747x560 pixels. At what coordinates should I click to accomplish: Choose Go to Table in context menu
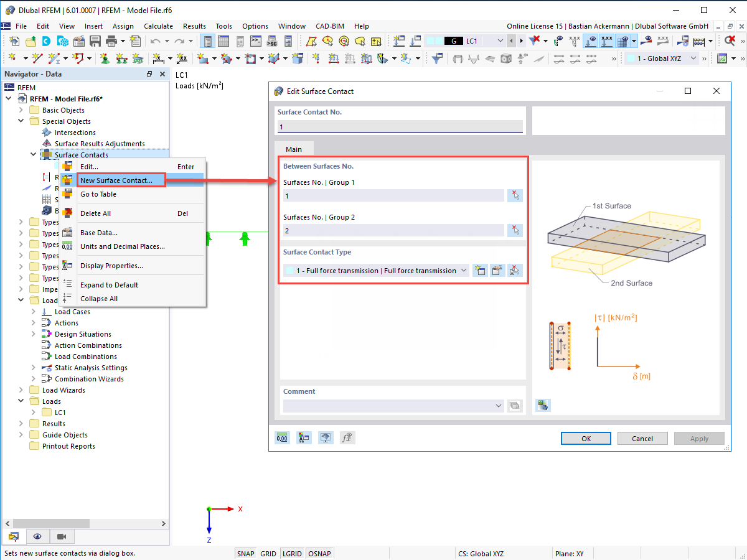[98, 194]
